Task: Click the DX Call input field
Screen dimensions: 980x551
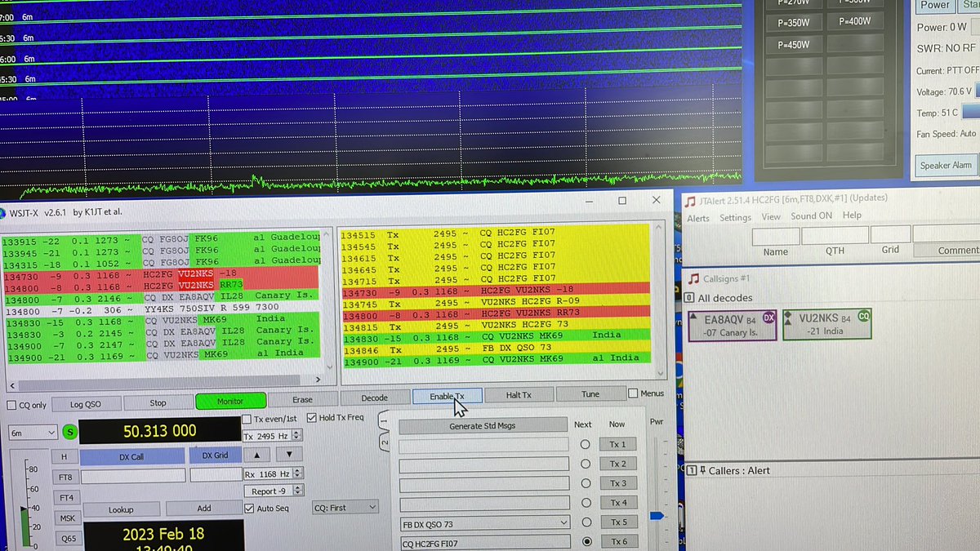Action: pos(133,476)
